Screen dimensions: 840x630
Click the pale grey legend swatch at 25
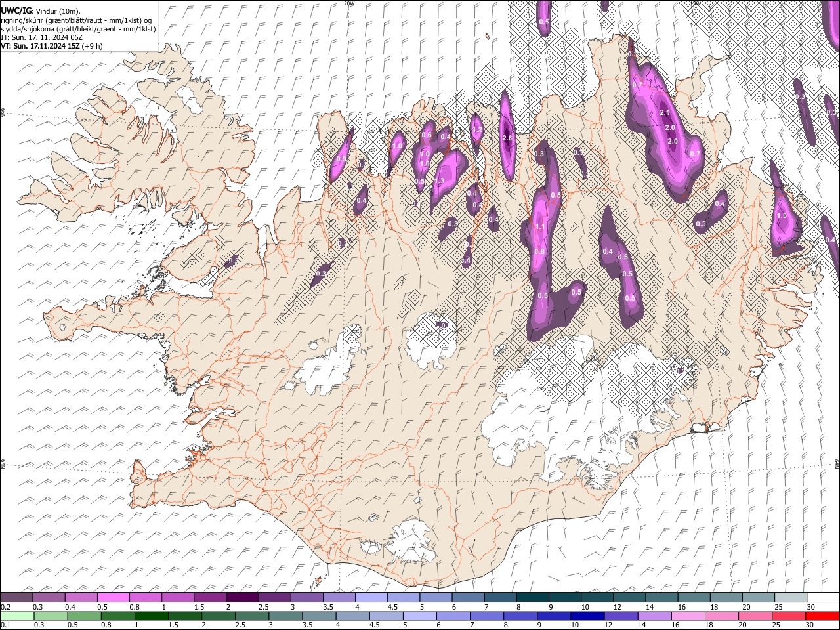[790, 598]
